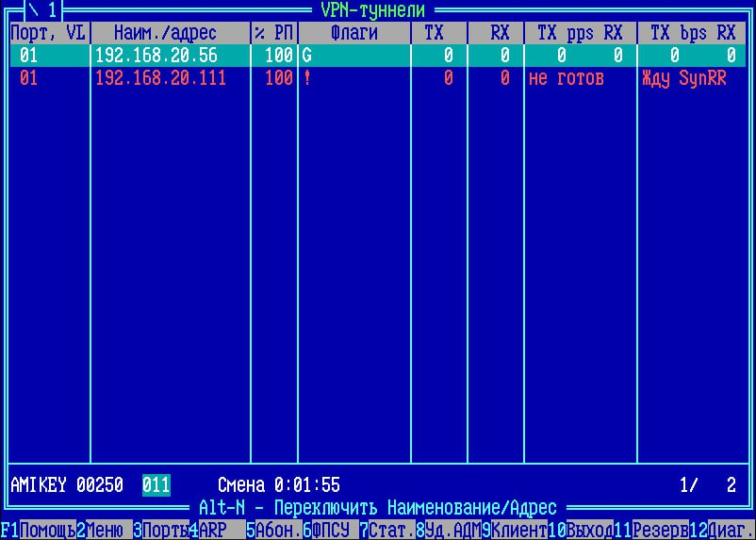Click the Порт, VL column header
The image size is (756, 540).
[x=48, y=33]
